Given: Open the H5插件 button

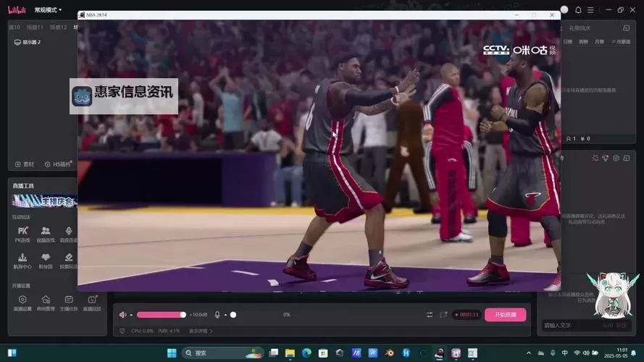Looking at the screenshot, I should [59, 164].
